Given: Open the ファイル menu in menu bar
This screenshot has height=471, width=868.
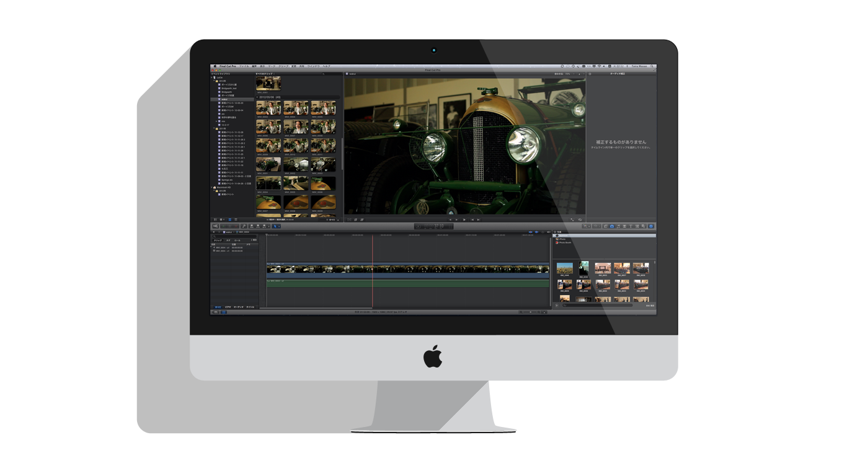Looking at the screenshot, I should pos(244,66).
